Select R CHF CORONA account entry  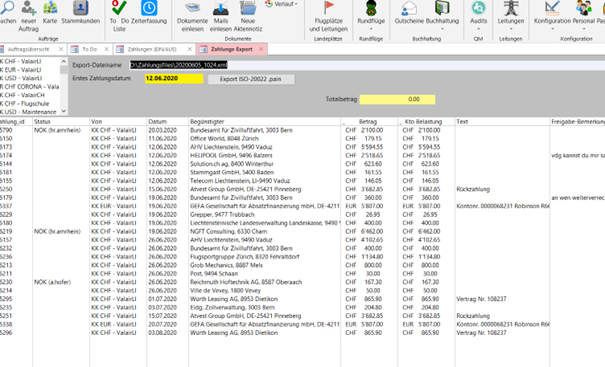[x=30, y=87]
